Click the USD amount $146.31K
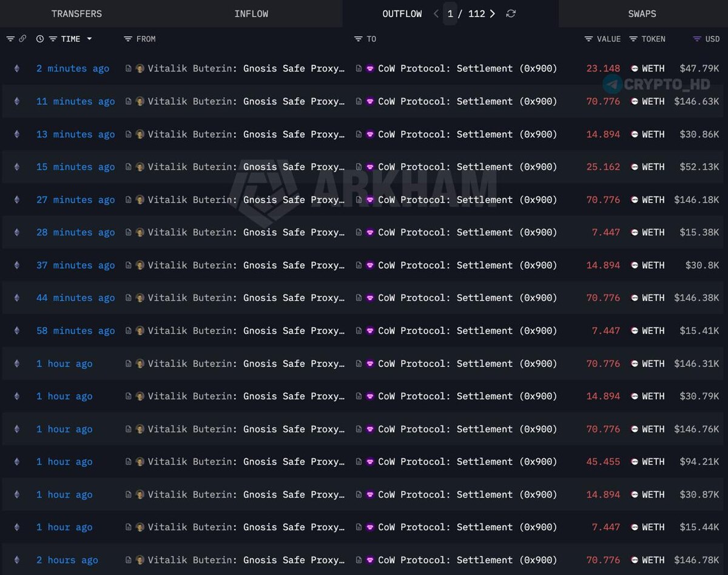 point(696,363)
